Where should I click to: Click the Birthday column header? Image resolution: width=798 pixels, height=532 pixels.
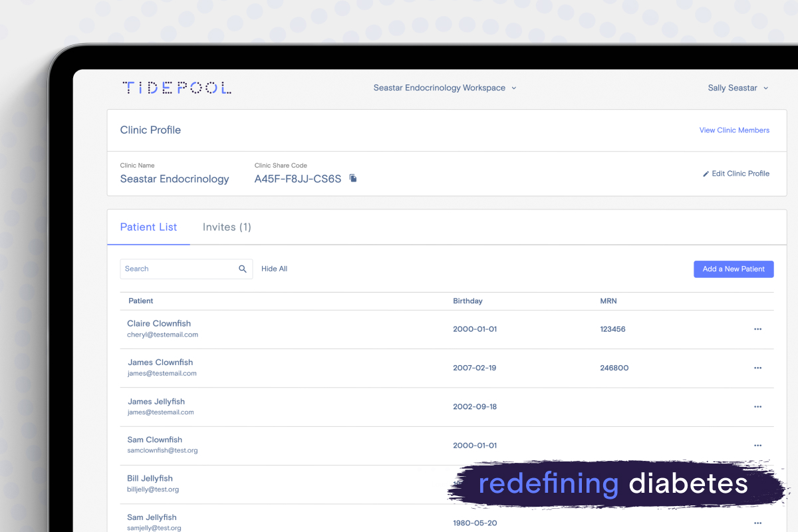coord(467,301)
